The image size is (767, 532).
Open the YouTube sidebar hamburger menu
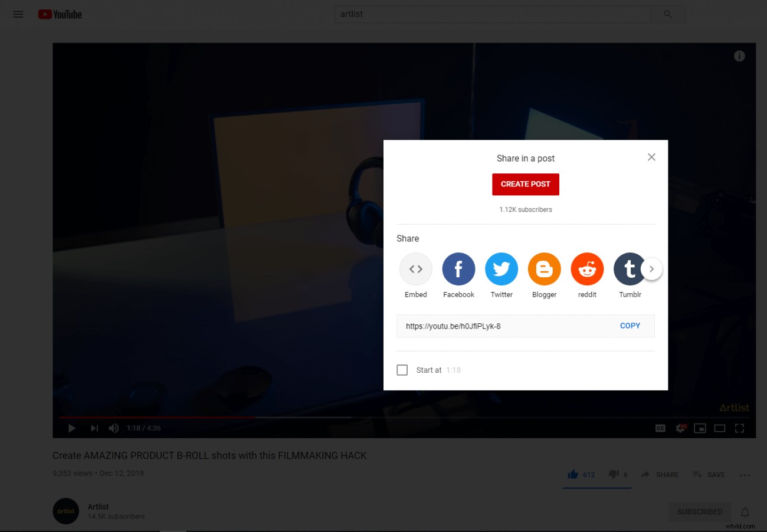click(x=18, y=14)
